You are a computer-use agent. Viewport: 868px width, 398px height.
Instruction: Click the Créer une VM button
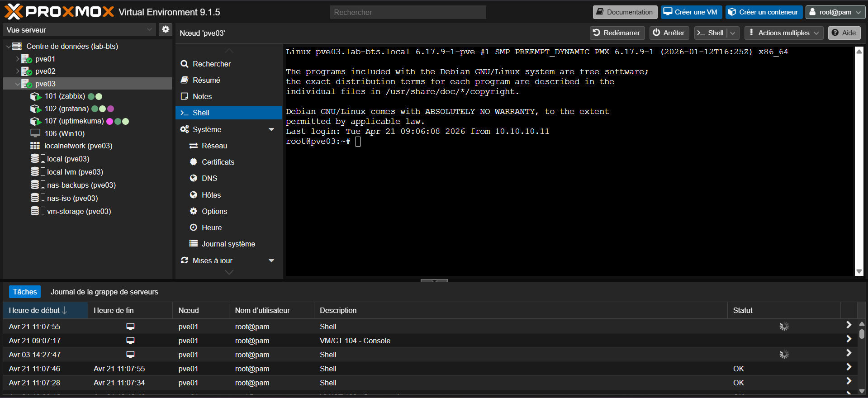click(x=691, y=12)
